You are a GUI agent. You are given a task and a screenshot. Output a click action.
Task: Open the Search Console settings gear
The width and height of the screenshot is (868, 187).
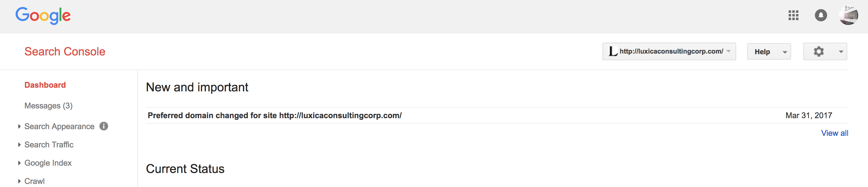pos(819,51)
